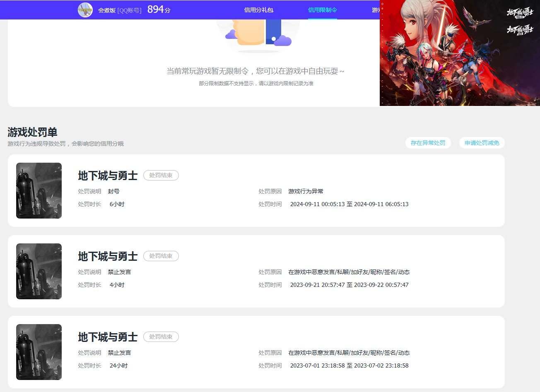Click the 当前常玩游戏暂无限制令 notice text
The height and width of the screenshot is (392, 540).
coord(256,71)
